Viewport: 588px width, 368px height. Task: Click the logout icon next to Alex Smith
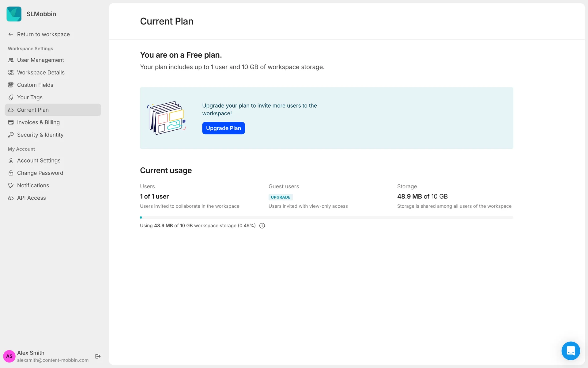point(98,356)
